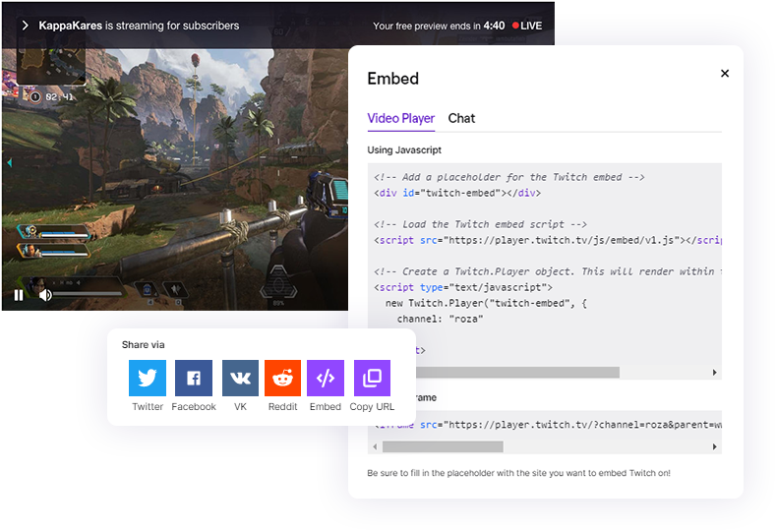This screenshot has height=532, width=776.
Task: Click the 'Load the Twitch embed script' comment
Action: 480,224
